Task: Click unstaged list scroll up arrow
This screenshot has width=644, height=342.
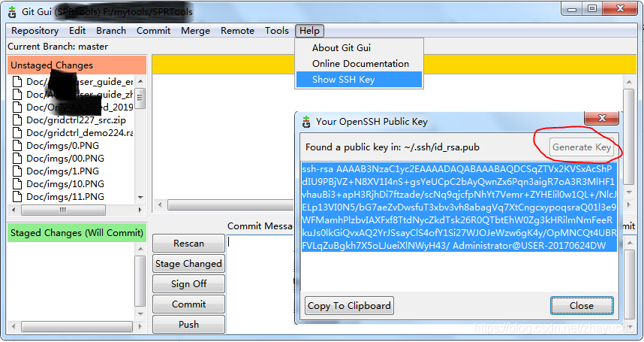Action: (140, 81)
